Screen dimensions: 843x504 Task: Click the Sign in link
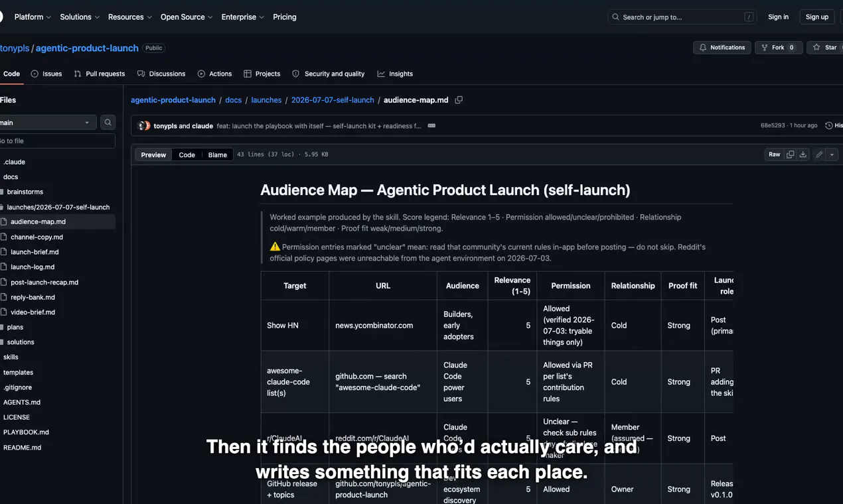pos(778,17)
